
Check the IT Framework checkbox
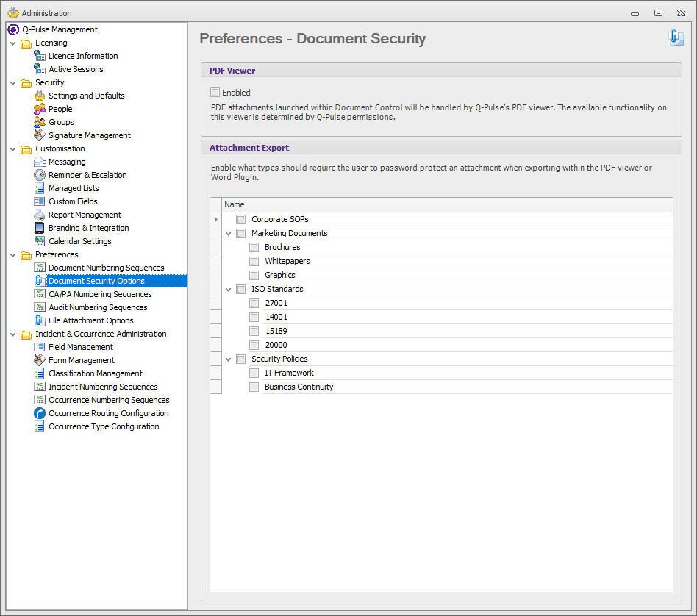[x=254, y=373]
